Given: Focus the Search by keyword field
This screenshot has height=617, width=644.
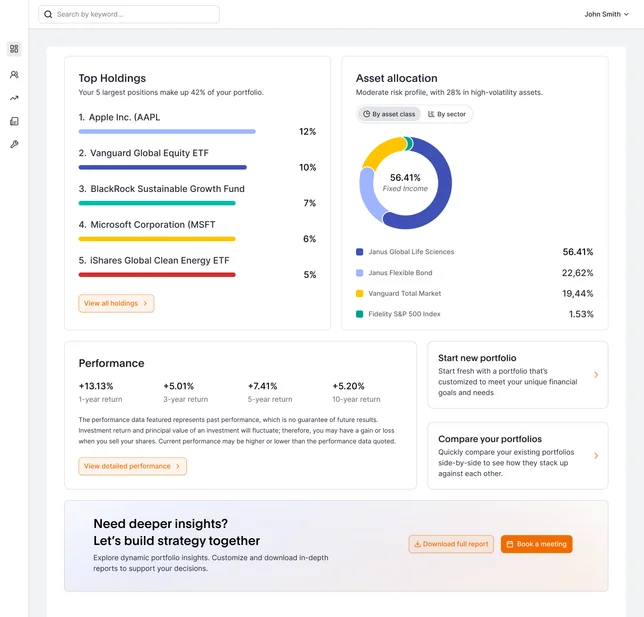Looking at the screenshot, I should [129, 14].
